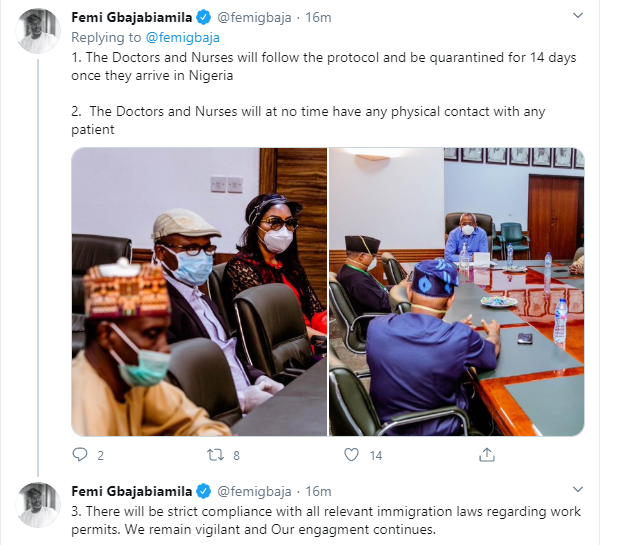
Task: Click the retweet icon showing 8 retweets
Action: point(216,455)
